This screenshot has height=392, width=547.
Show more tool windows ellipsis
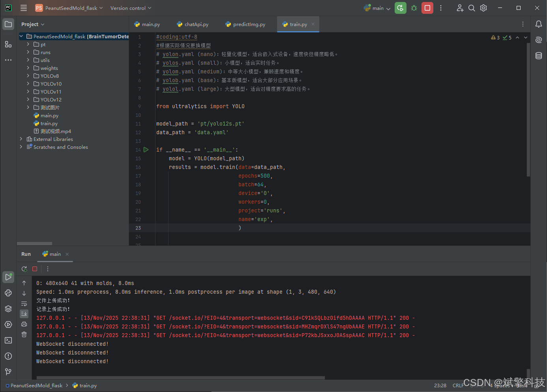point(8,60)
